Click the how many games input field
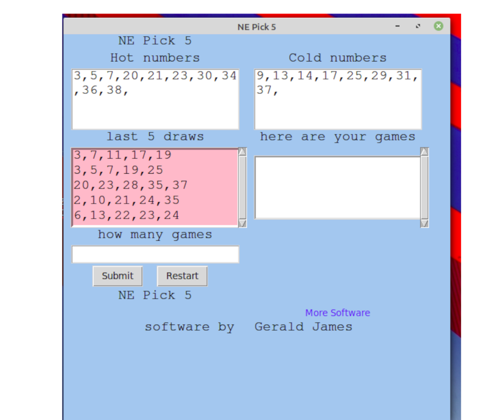The image size is (504, 420). click(155, 254)
